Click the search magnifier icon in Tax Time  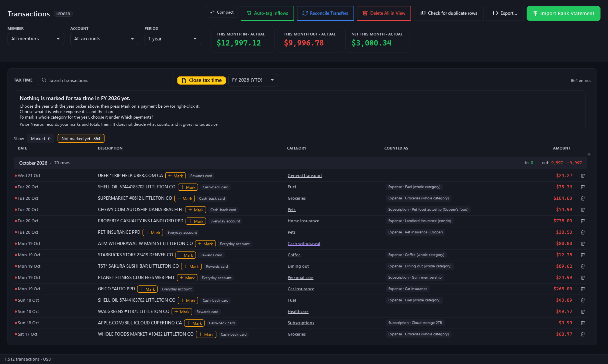[x=44, y=80]
